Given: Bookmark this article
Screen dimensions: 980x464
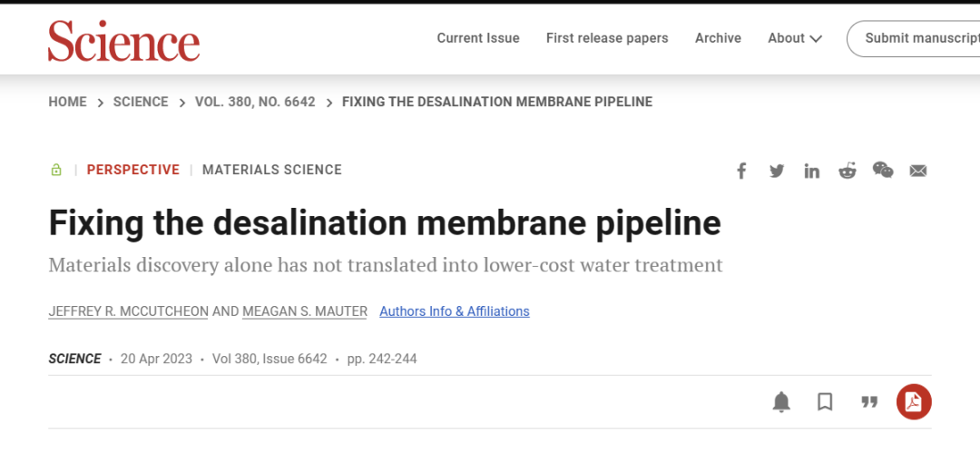Looking at the screenshot, I should point(825,401).
